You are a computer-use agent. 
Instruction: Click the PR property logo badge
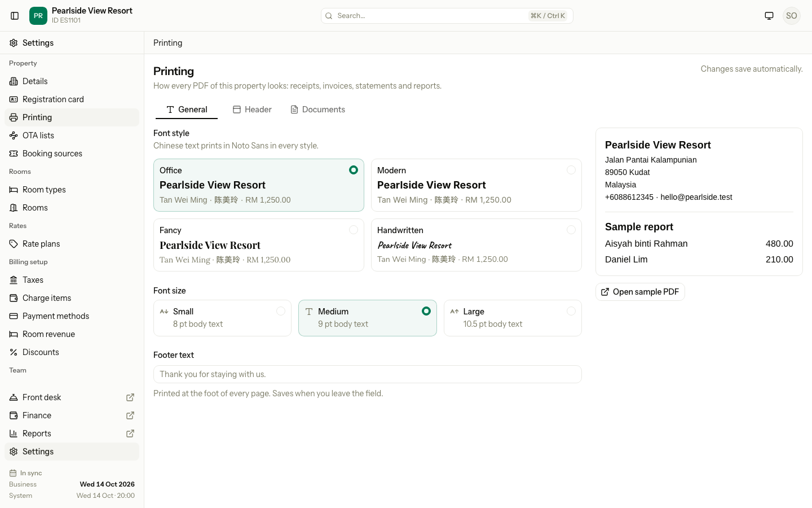(38, 16)
